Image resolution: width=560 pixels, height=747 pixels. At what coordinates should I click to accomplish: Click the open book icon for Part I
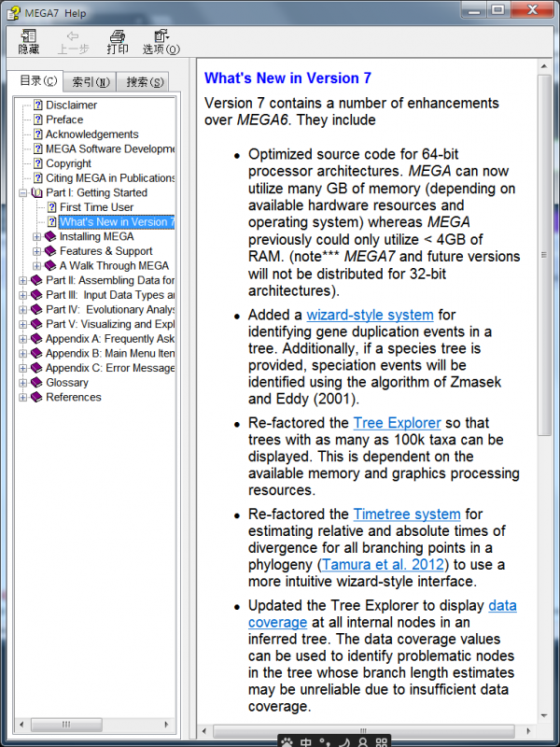click(x=36, y=193)
